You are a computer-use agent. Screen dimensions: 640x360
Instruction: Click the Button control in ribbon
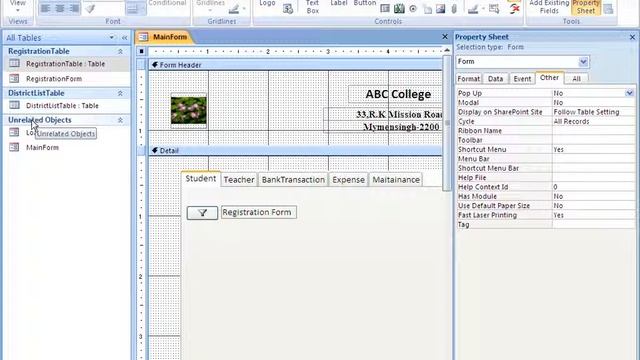point(364,4)
